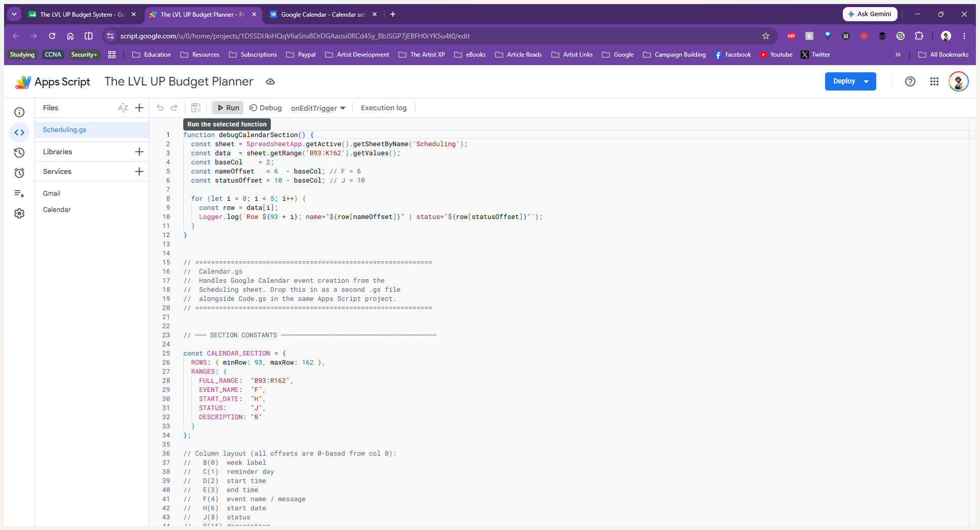Open the CCNA tab group
Image resolution: width=980 pixels, height=530 pixels.
coord(53,55)
